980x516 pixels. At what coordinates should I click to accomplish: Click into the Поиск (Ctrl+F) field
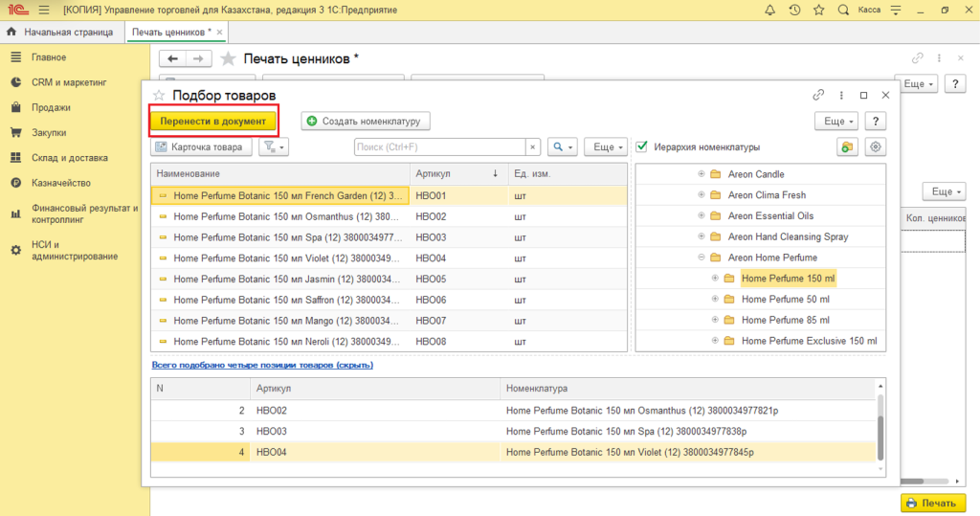click(x=440, y=147)
